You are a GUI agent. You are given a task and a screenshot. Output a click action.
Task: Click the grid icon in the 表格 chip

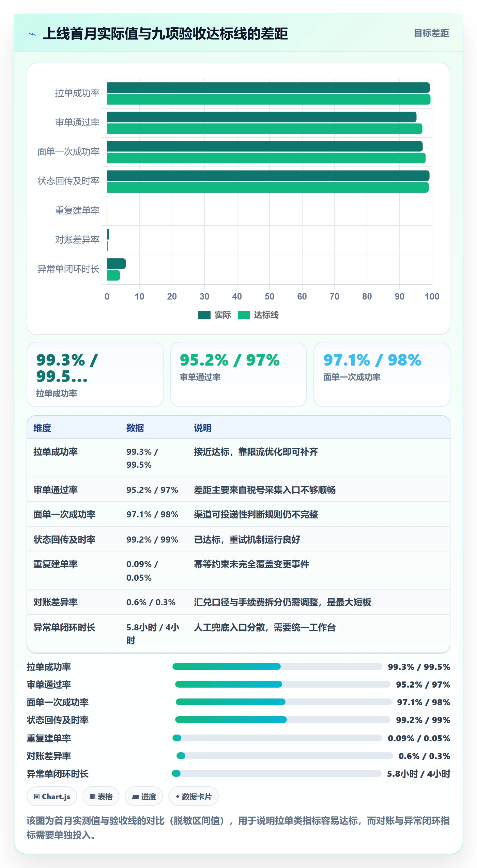pos(92,797)
